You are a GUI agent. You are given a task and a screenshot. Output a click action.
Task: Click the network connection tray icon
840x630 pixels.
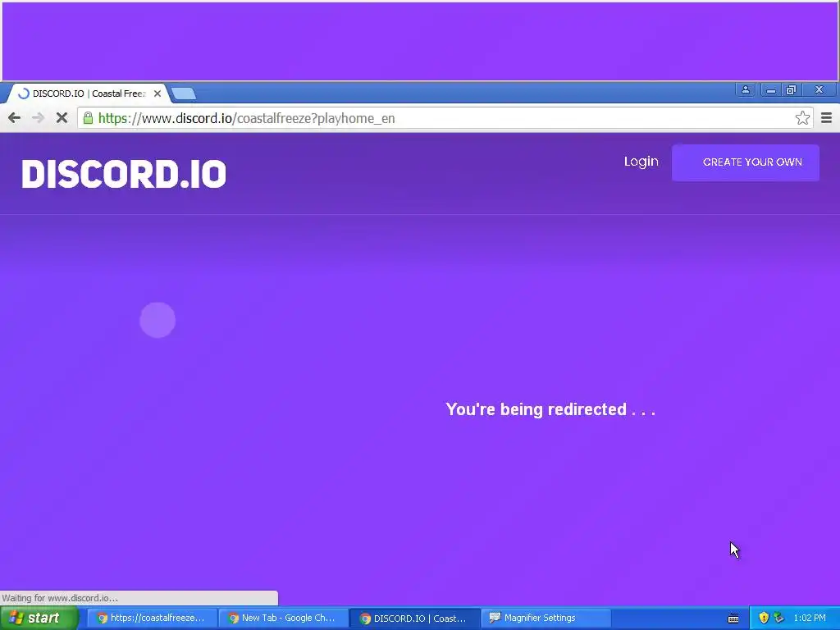779,619
